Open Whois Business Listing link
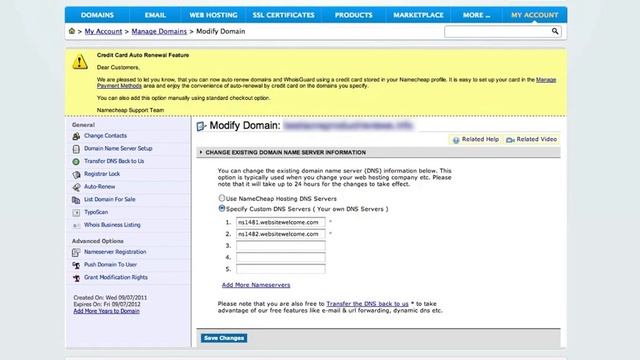 pos(112,225)
